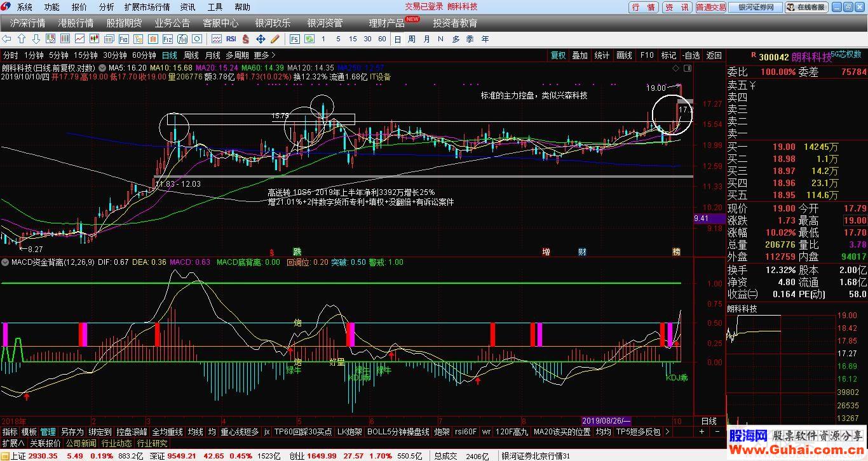This screenshot has width=868, height=461.
Task: Switch chart to 周线 weekly view
Action: [191, 55]
